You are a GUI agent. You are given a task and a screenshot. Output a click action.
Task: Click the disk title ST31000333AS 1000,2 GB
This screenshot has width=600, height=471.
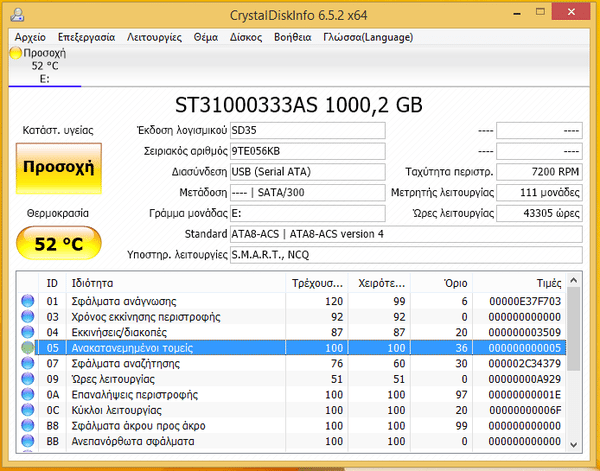(299, 105)
